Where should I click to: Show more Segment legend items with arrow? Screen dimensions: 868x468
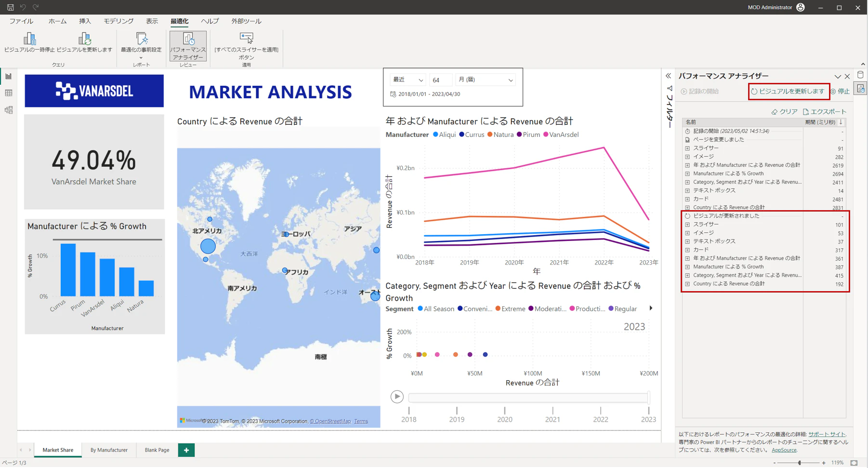(x=651, y=308)
